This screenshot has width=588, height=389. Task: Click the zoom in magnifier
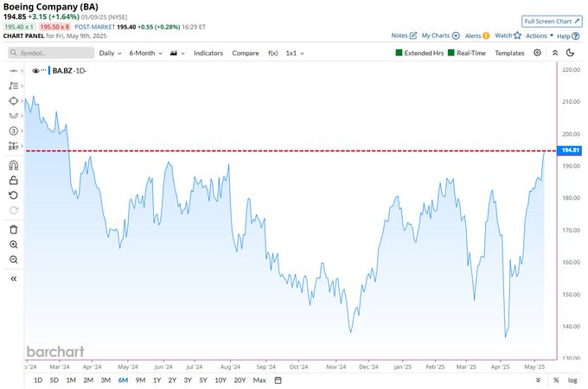pyautogui.click(x=14, y=245)
